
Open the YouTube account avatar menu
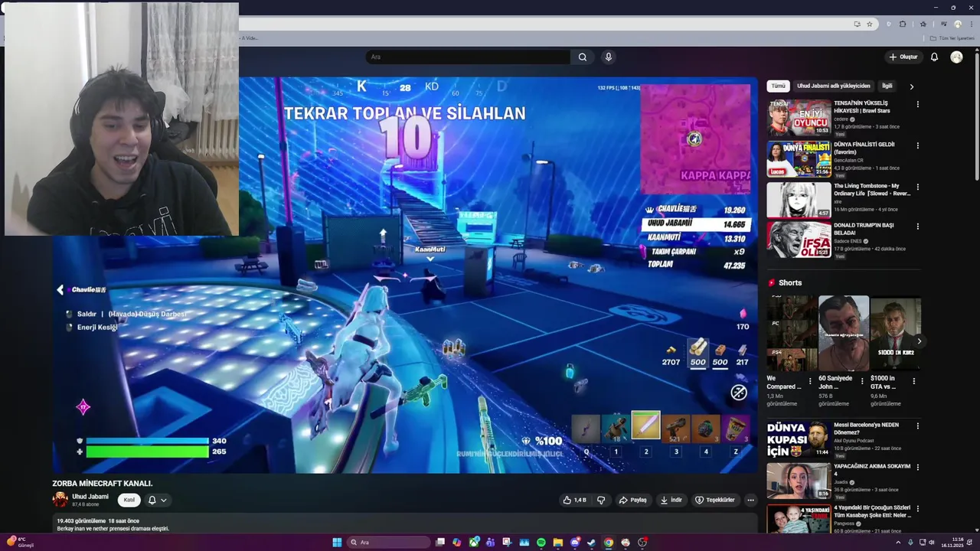pyautogui.click(x=956, y=57)
